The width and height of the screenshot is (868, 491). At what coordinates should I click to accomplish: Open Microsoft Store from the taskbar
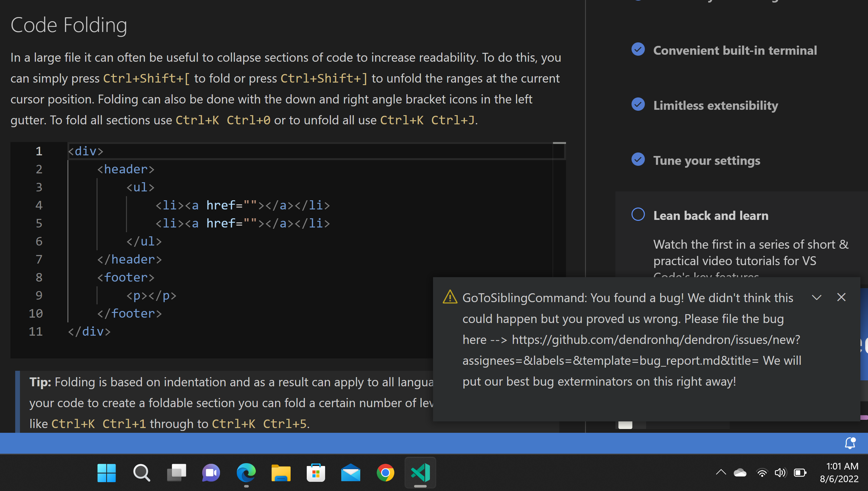pos(316,472)
